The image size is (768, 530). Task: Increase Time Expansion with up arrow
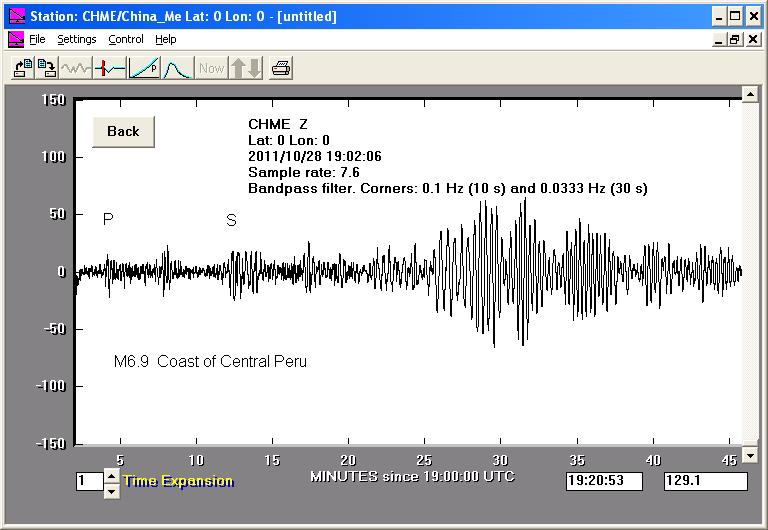[x=111, y=475]
